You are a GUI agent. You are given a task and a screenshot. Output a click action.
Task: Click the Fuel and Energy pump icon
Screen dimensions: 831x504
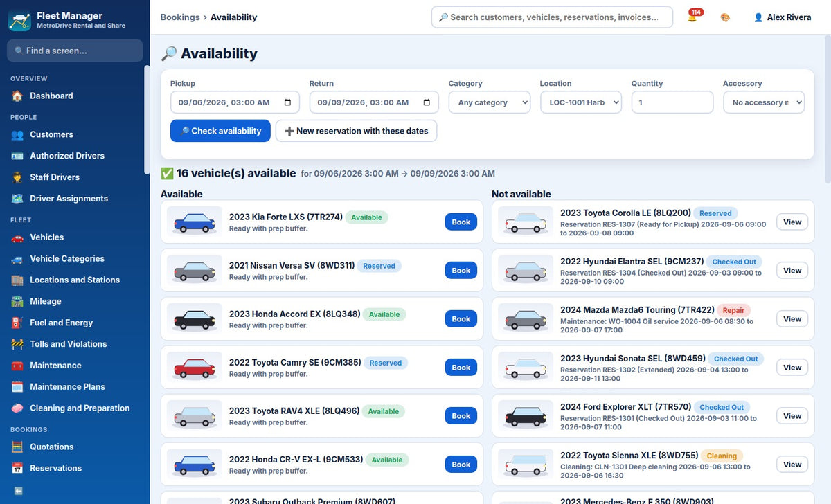tap(17, 324)
